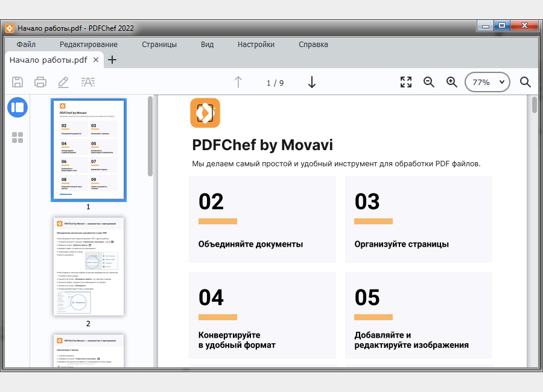
Task: Go to previous page with the up arrow
Action: (x=238, y=82)
